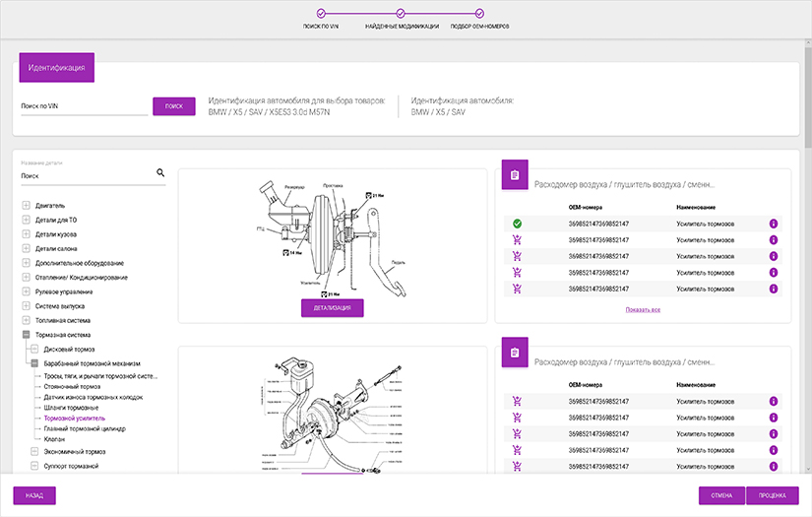Viewport: 812px width, 517px height.
Task: Collapse the Тормозная система node
Action: 26,335
